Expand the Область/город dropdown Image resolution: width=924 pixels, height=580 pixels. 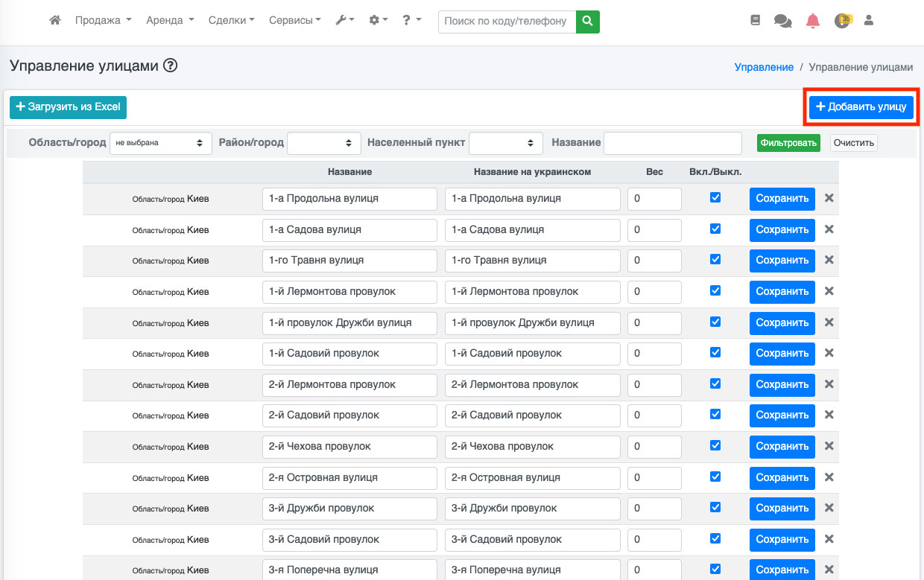(160, 143)
